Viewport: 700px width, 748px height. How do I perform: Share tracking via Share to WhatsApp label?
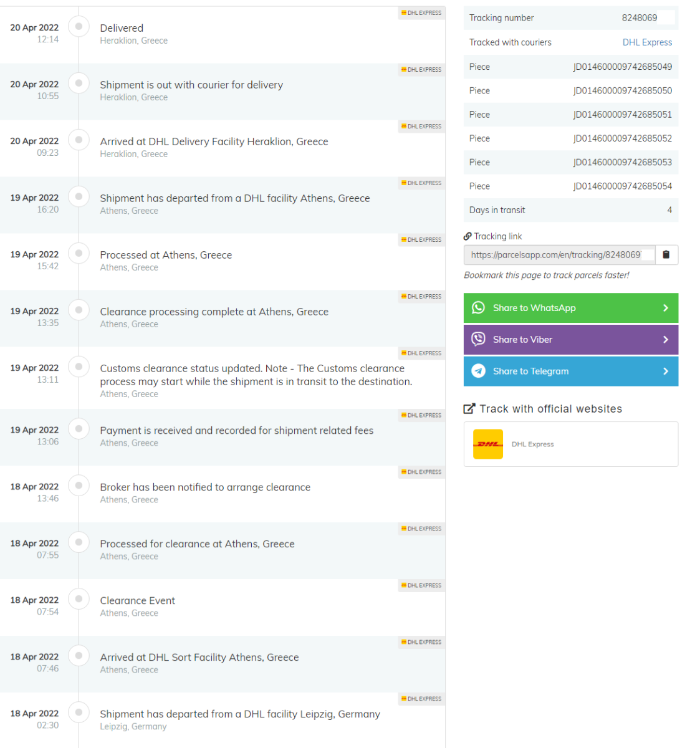(534, 308)
